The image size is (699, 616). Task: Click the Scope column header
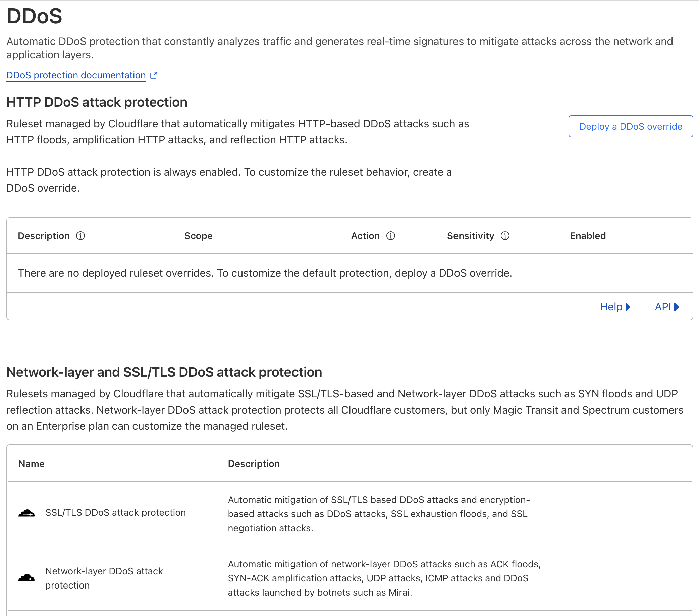tap(198, 236)
